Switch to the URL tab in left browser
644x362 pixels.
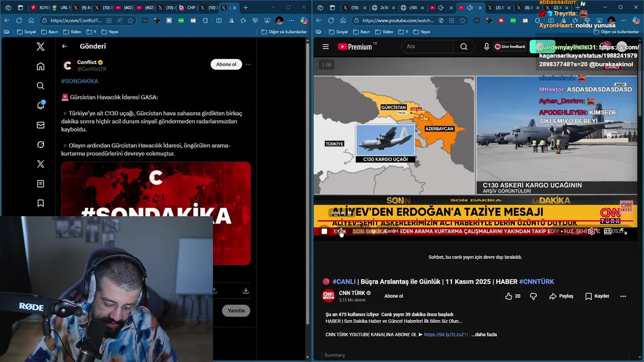pyautogui.click(x=60, y=8)
